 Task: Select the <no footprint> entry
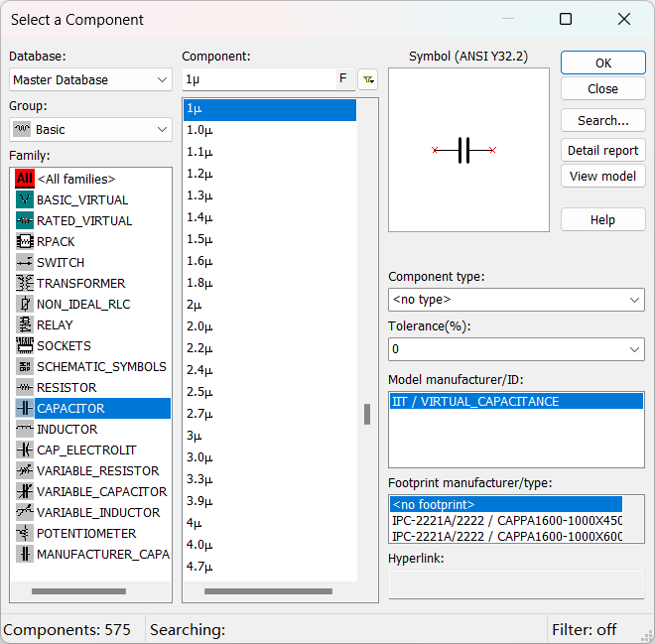[x=506, y=504]
